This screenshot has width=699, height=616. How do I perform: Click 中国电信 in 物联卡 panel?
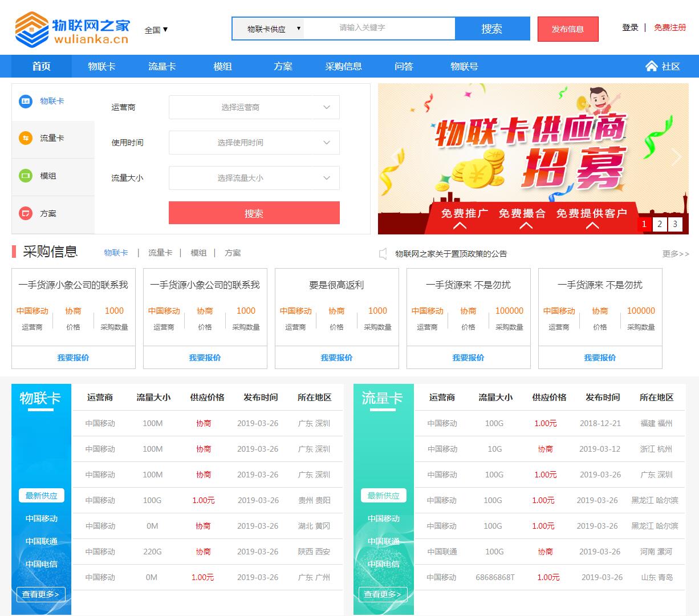(x=42, y=564)
